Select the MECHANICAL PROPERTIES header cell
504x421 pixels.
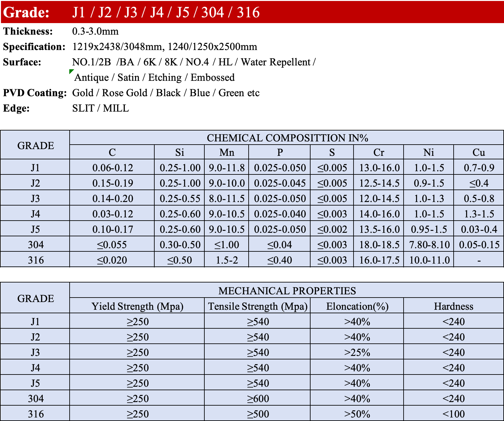pyautogui.click(x=287, y=290)
